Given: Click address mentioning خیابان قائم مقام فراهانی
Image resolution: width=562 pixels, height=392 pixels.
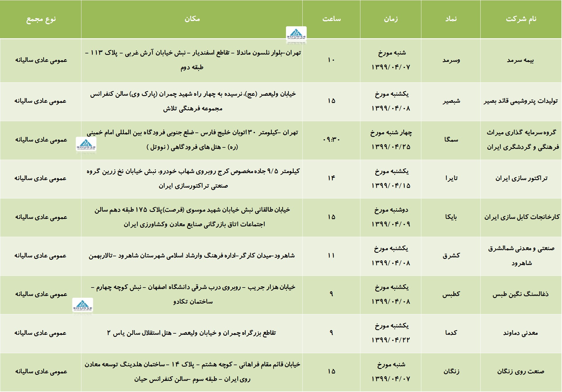Looking at the screenshot, I should click(193, 372).
